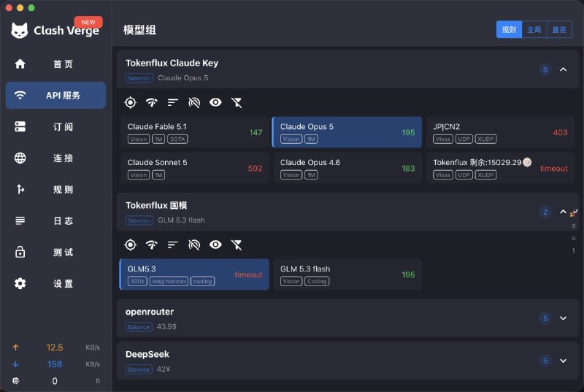Run delay test for Tokenflux Claude Key group
The width and height of the screenshot is (584, 392).
pos(152,102)
